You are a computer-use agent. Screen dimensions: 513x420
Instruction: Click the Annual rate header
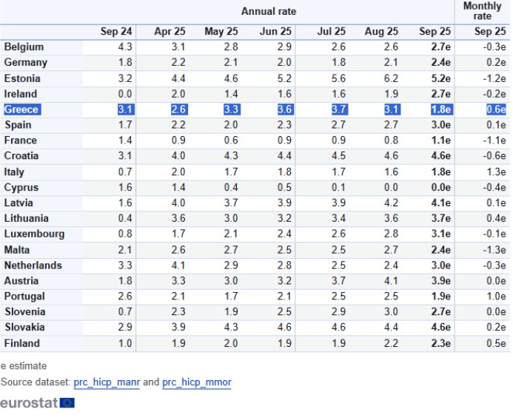(x=269, y=11)
